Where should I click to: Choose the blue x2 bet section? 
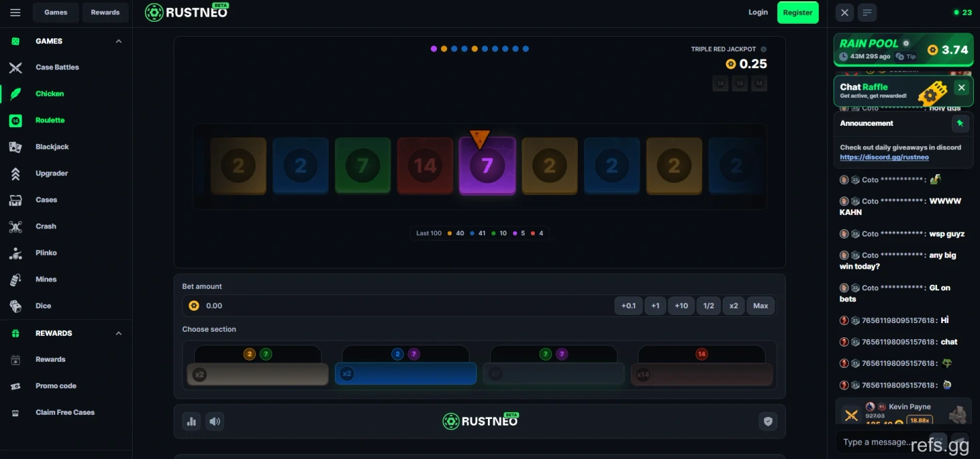(x=406, y=374)
